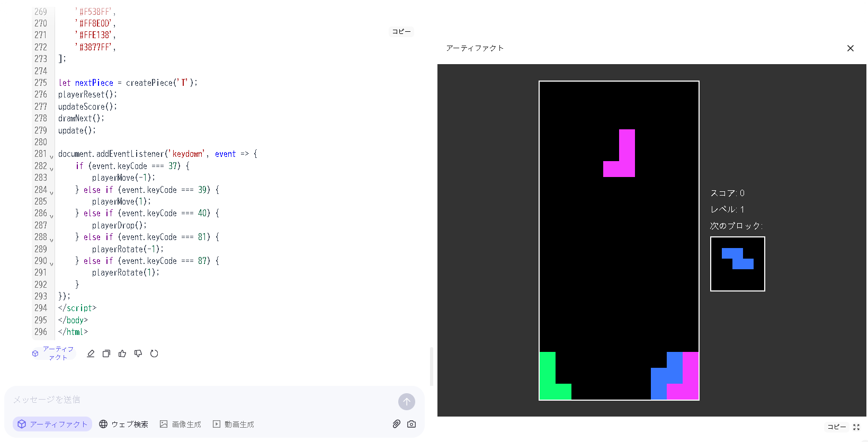Click the closing '</script>' tag

click(x=77, y=308)
